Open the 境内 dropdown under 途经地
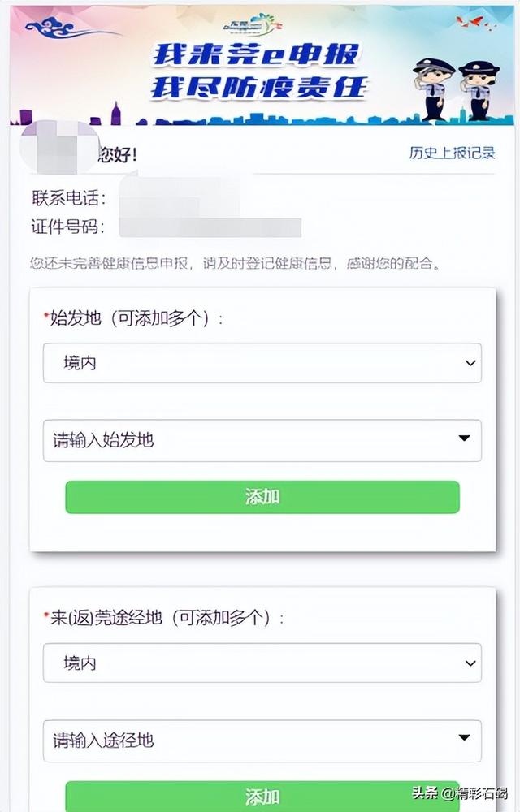520x812 pixels. point(260,663)
